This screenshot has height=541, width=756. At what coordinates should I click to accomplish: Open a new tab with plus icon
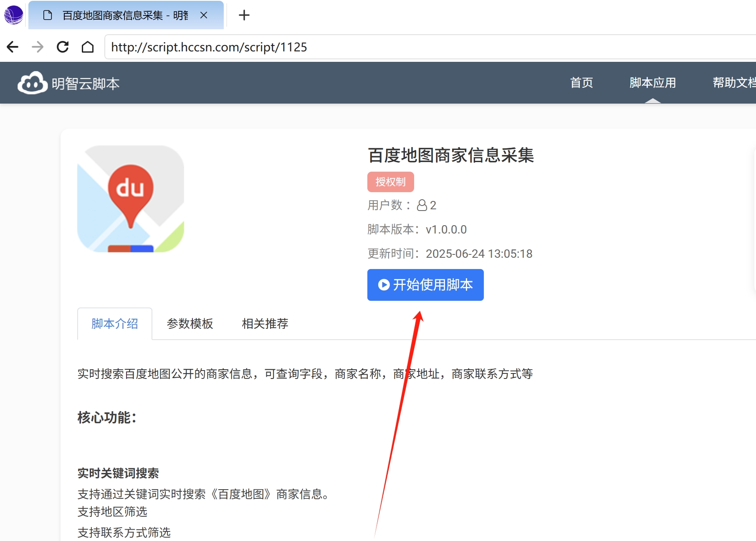point(244,15)
